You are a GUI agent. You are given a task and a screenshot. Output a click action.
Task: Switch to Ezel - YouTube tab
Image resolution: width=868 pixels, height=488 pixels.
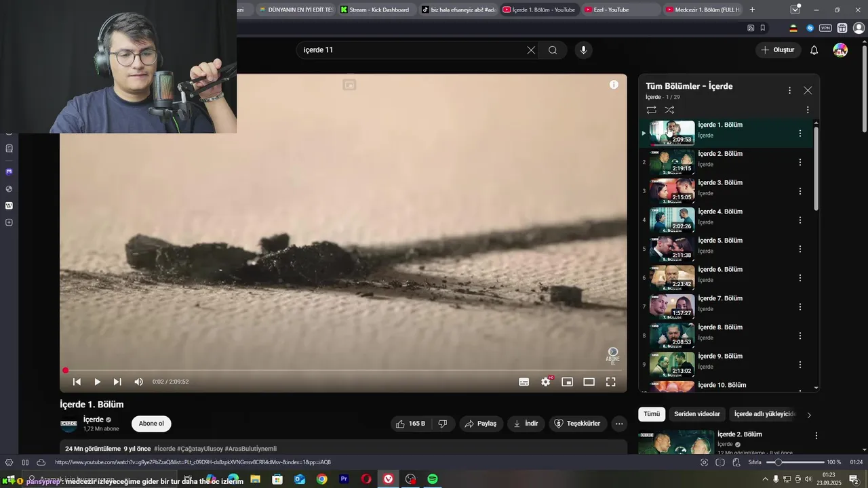pos(620,9)
